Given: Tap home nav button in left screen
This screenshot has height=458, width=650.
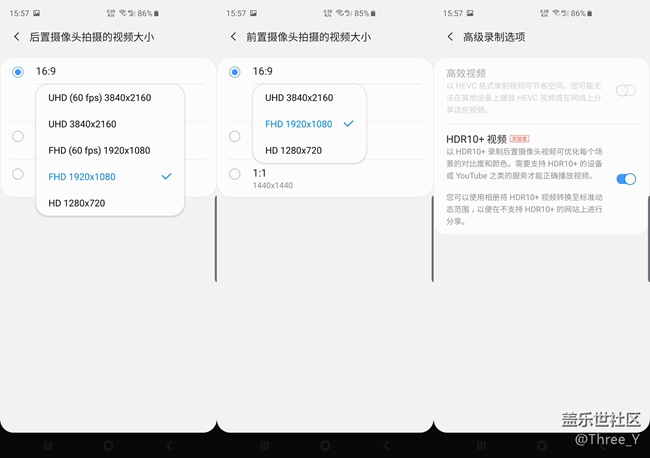Looking at the screenshot, I should tap(109, 446).
